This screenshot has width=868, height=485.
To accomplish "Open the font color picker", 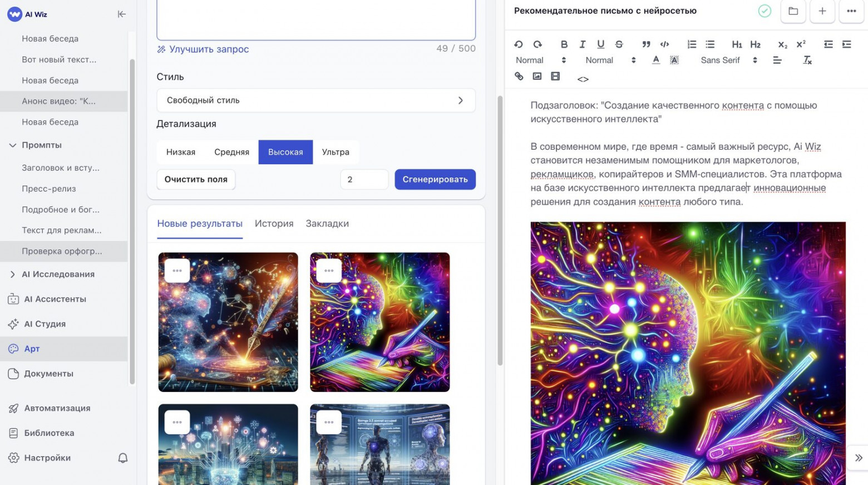I will click(656, 60).
